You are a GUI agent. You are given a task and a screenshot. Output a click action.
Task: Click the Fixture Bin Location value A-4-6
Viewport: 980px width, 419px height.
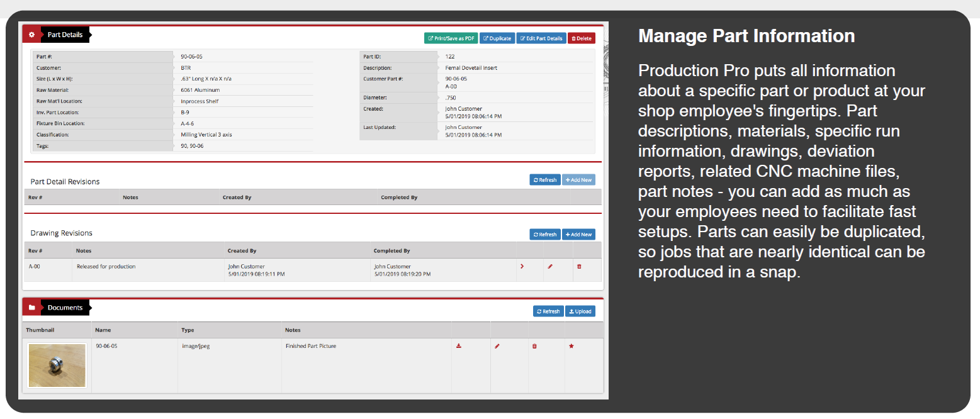(x=187, y=123)
